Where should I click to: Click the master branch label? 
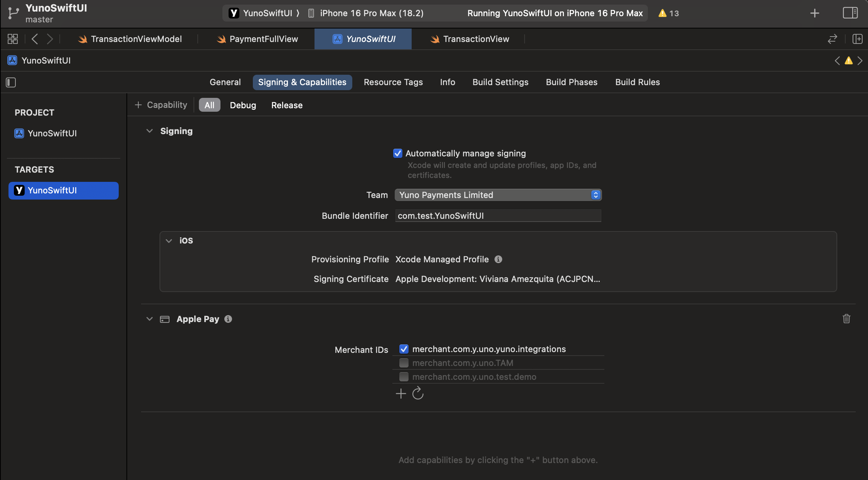click(x=39, y=20)
